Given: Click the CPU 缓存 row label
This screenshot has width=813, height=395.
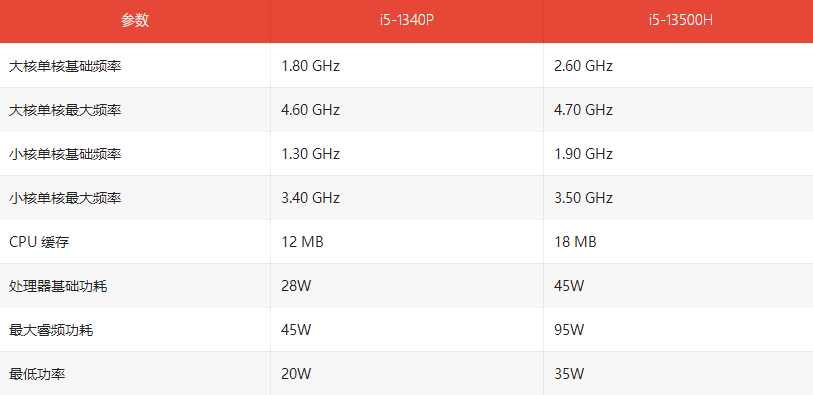Looking at the screenshot, I should pos(39,242).
